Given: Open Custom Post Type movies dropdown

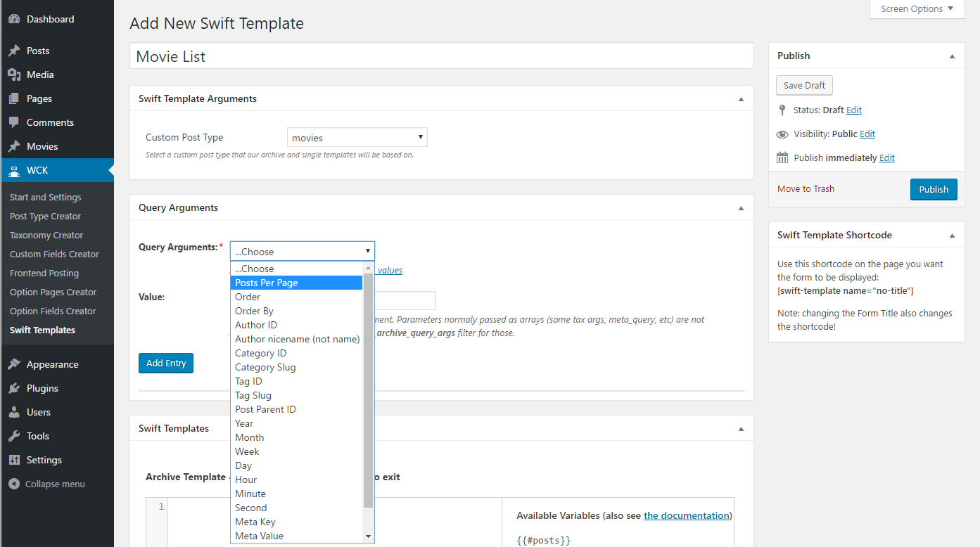Looking at the screenshot, I should click(x=357, y=138).
